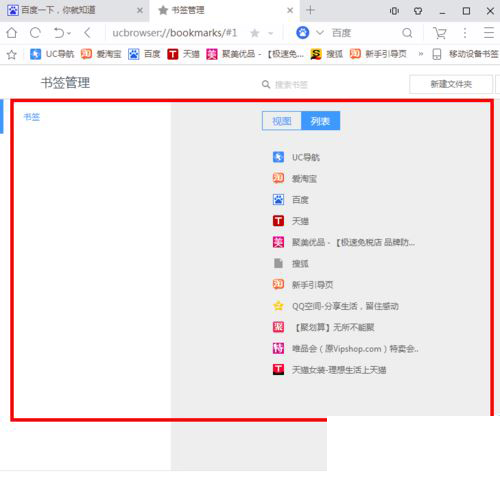Screen dimensions: 500x484
Task: Click the 天猫女装 entry in bookmark list
Action: coord(329,370)
